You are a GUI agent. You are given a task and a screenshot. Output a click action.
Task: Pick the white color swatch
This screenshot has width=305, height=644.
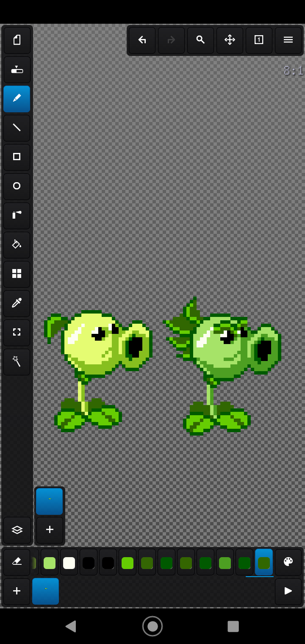click(69, 563)
